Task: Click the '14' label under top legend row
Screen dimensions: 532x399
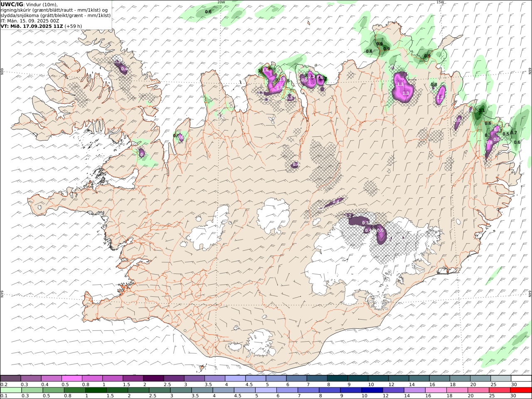Action: [x=411, y=384]
